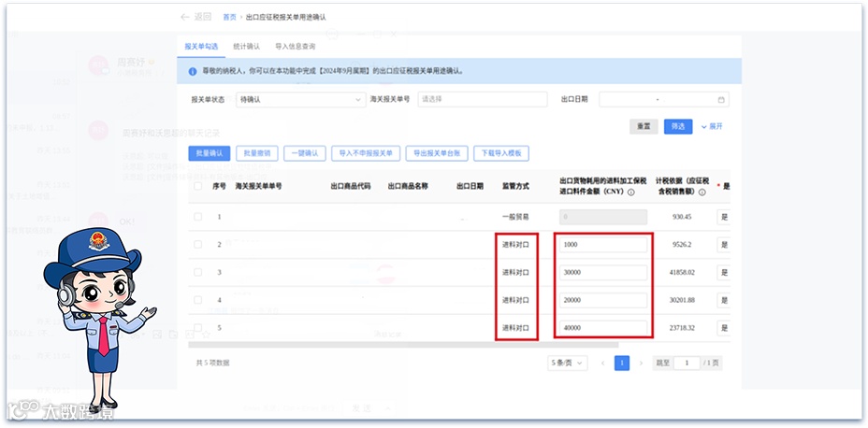868x428 pixels.
Task: Tick the select-all checkbox in table header
Action: (197, 186)
